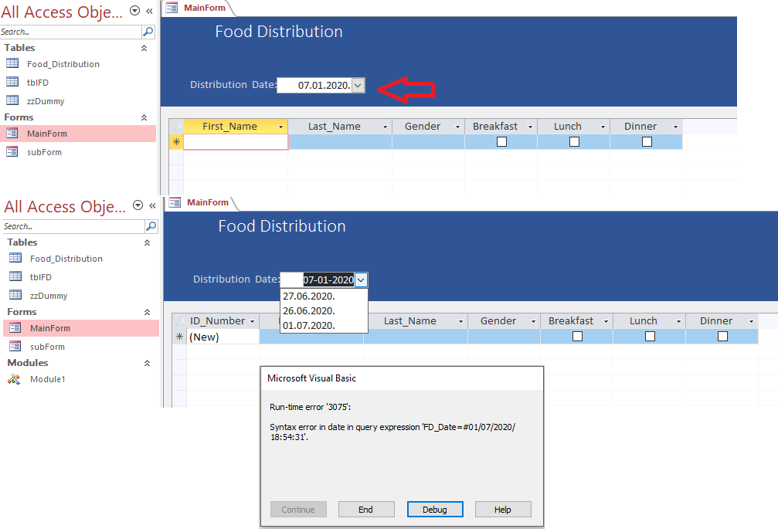Viewport: 778px width, 532px height.
Task: Collapse Forms group in lower navigation pane
Action: (x=147, y=312)
